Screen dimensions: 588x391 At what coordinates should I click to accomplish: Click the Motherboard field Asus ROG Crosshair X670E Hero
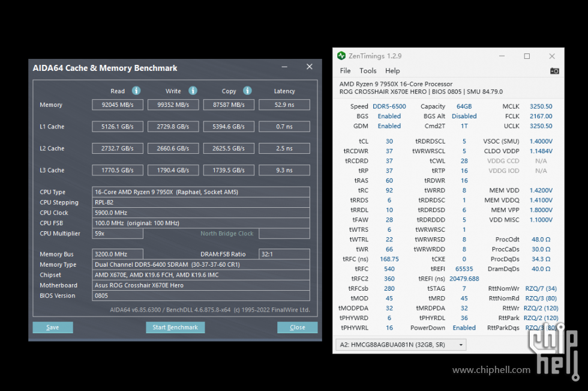(x=201, y=285)
